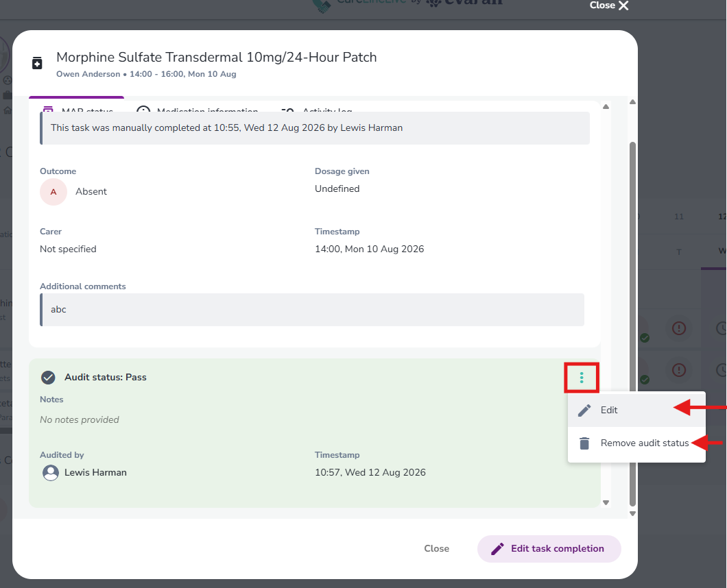Open the audit status three-dot menu
The image size is (727, 588).
pos(582,378)
